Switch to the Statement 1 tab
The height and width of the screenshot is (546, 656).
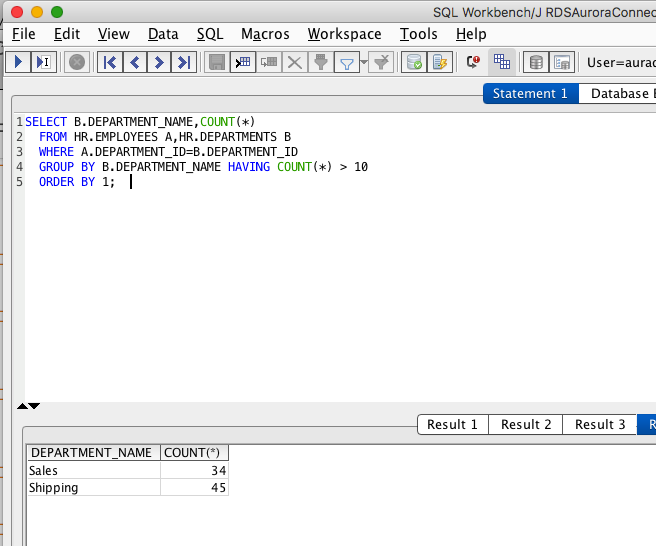(530, 93)
